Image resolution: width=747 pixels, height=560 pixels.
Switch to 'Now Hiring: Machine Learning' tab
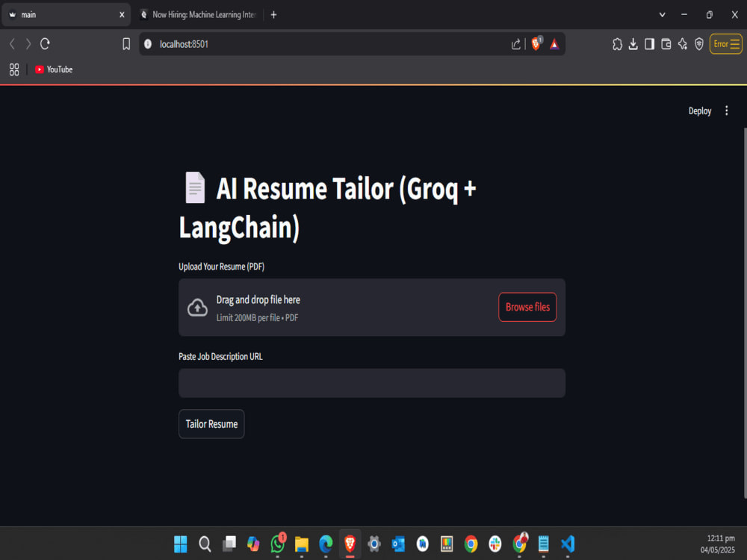200,15
